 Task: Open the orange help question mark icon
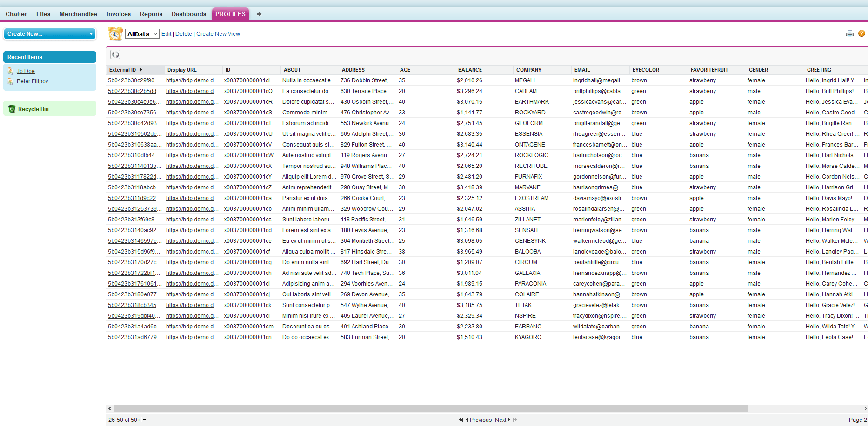pos(861,33)
